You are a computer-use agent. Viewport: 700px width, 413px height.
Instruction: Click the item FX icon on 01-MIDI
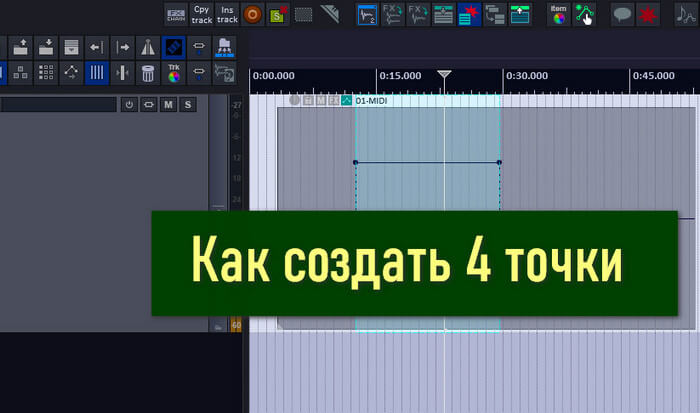333,100
